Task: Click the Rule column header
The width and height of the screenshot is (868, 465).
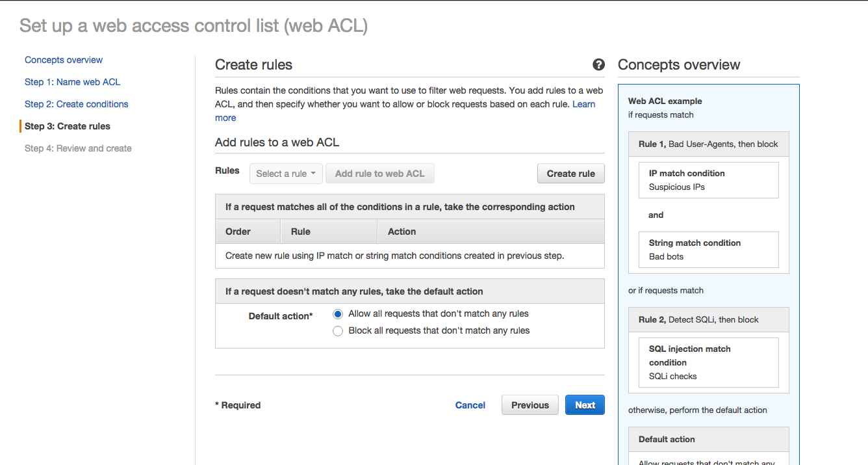Action: 329,232
